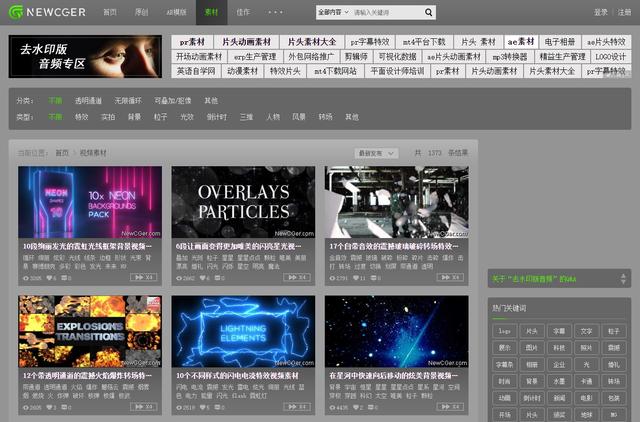Click the X4 badge on the Neon card
The width and height of the screenshot is (640, 422).
(146, 278)
